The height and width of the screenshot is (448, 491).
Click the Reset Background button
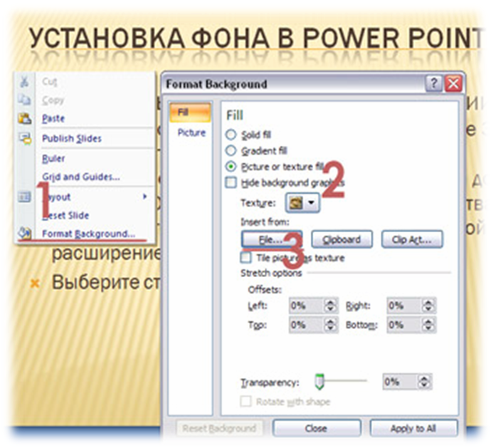tap(219, 428)
